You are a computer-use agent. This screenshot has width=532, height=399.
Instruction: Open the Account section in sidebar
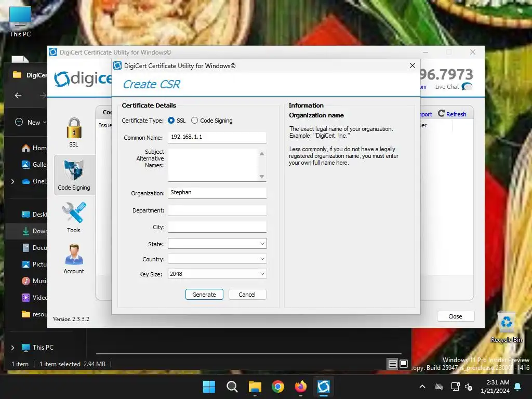pos(74,259)
